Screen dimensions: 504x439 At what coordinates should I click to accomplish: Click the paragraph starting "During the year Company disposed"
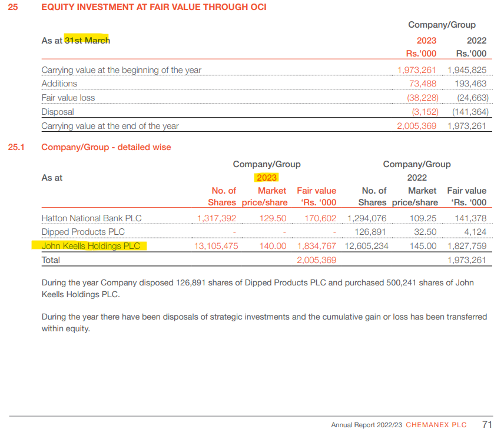click(257, 288)
